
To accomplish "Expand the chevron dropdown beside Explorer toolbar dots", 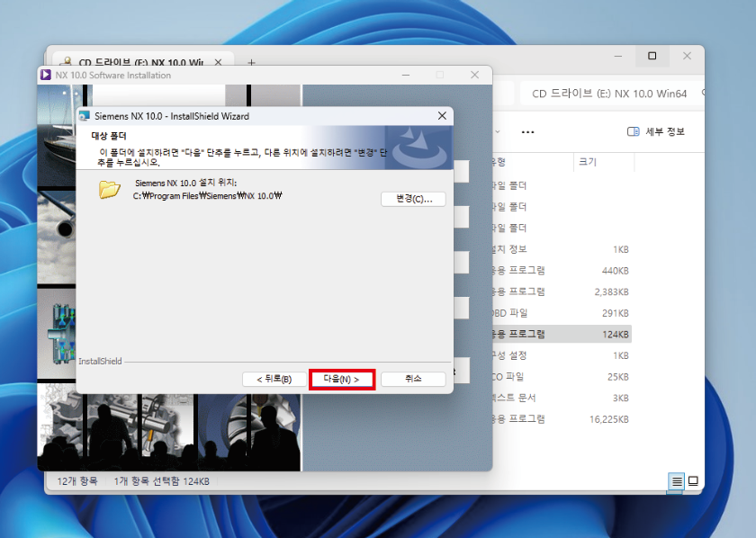I will click(497, 131).
